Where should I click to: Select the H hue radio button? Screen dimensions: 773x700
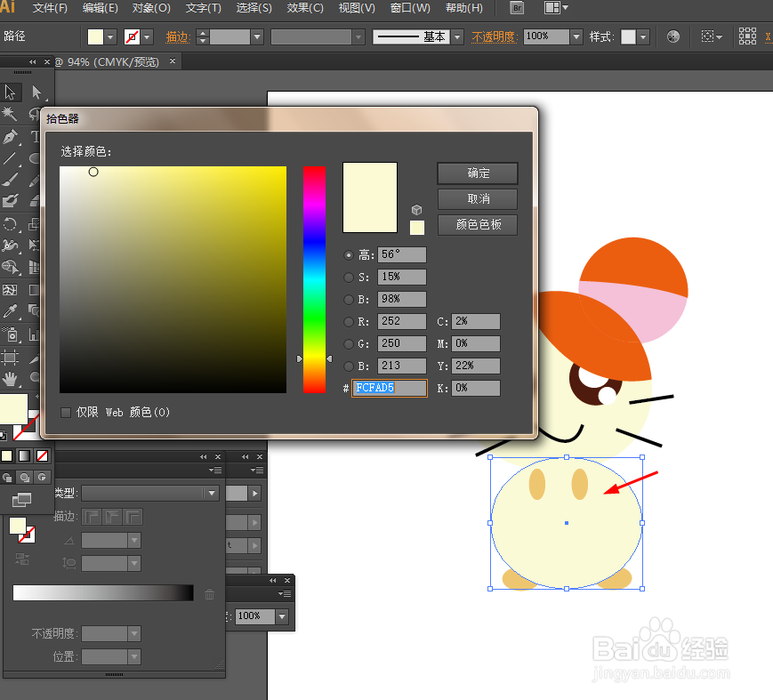(349, 255)
